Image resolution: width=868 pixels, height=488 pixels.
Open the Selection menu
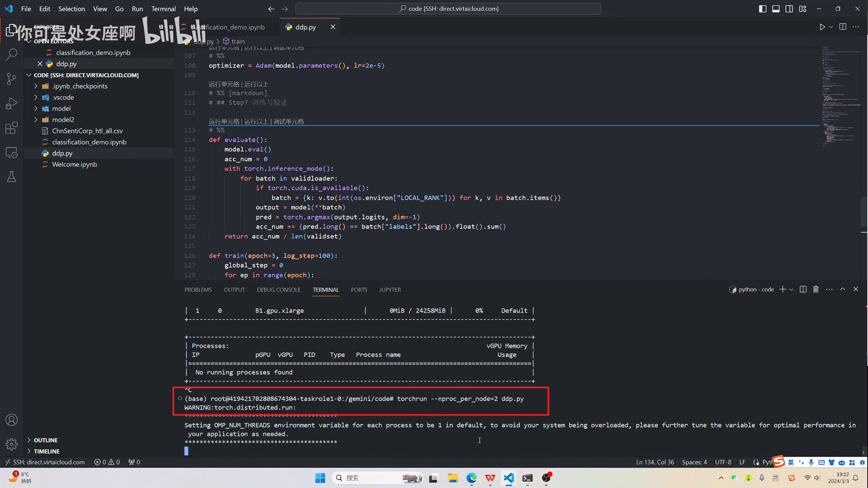pyautogui.click(x=72, y=9)
